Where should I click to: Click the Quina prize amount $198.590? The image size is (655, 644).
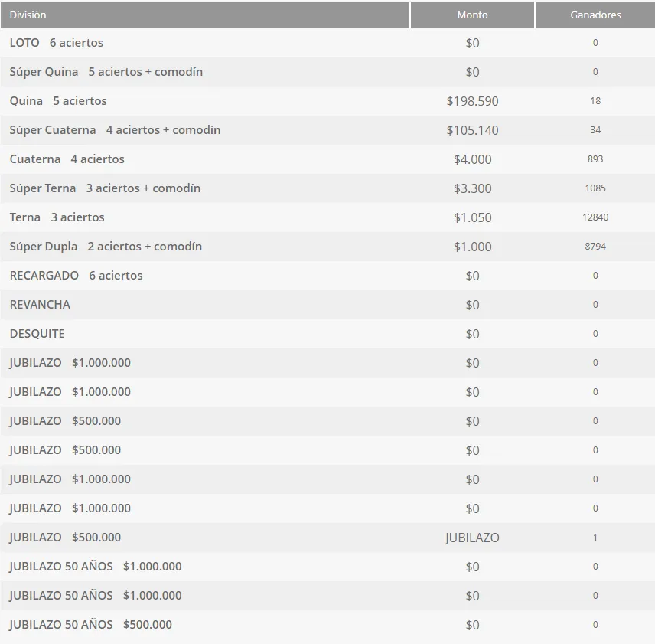472,101
